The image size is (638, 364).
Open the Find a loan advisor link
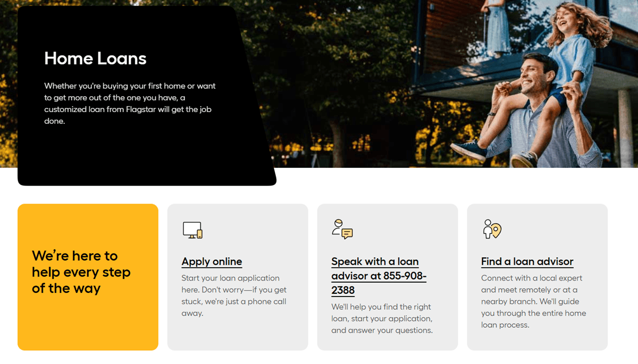click(x=527, y=261)
